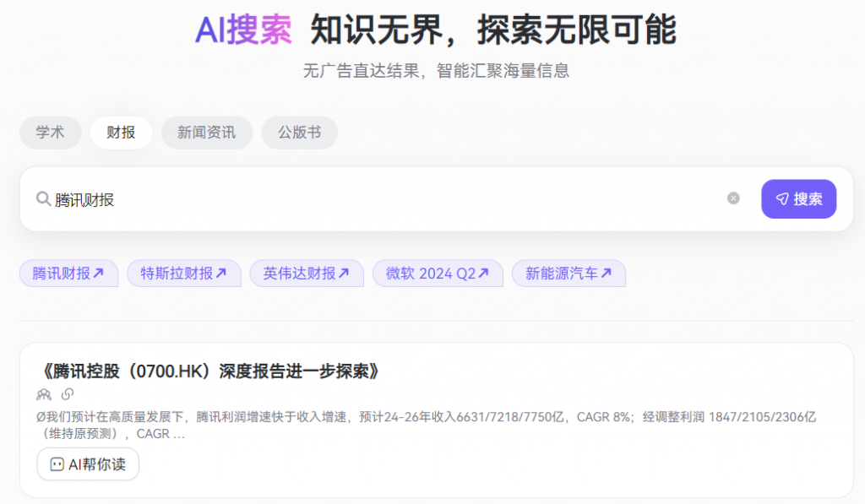The height and width of the screenshot is (504, 865).
Task: Choose the 腾讯财报 suggestion chip
Action: [69, 274]
